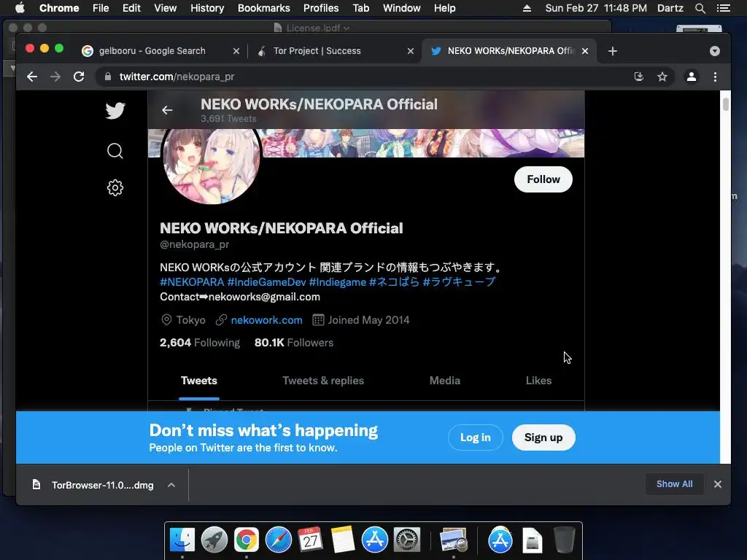This screenshot has height=560, width=747.
Task: Select the Likes tab
Action: click(x=538, y=381)
